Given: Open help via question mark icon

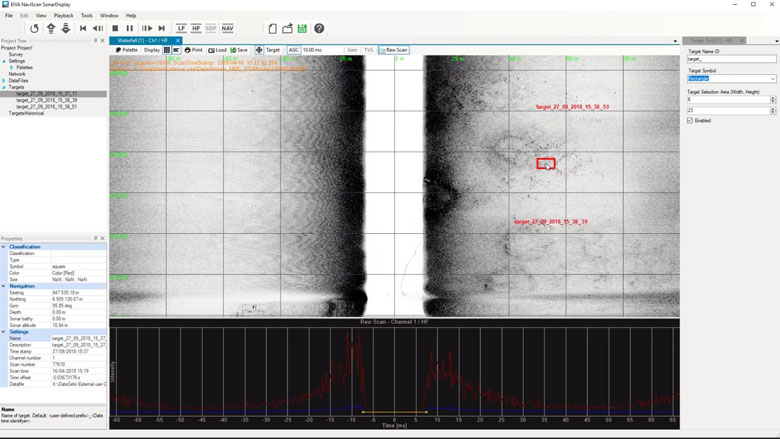Looking at the screenshot, I should (x=319, y=29).
